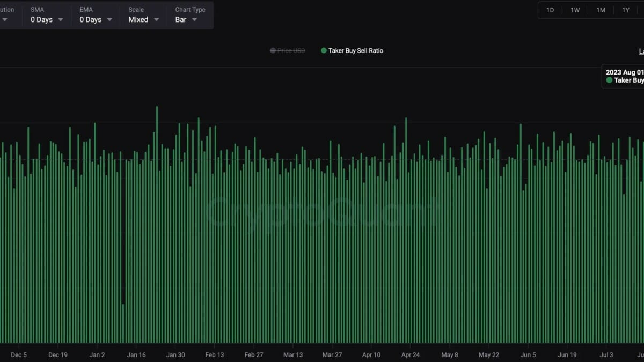Click the 2023 Aug 01 tooltip date
644x362 pixels.
coord(624,72)
